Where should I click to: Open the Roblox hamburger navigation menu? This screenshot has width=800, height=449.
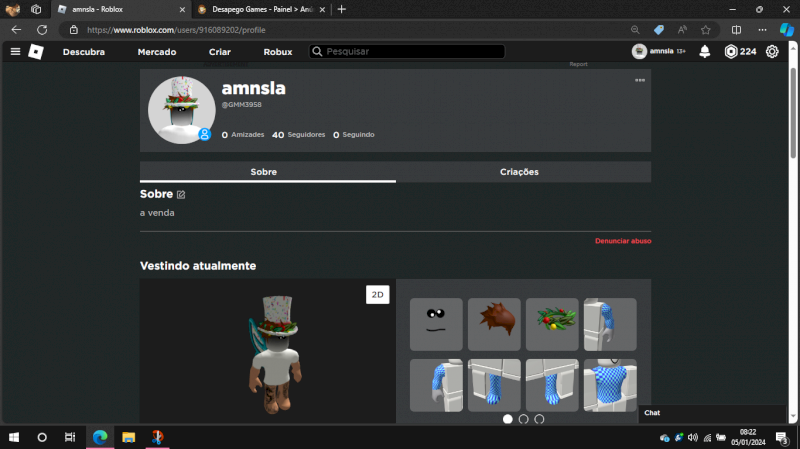15,52
